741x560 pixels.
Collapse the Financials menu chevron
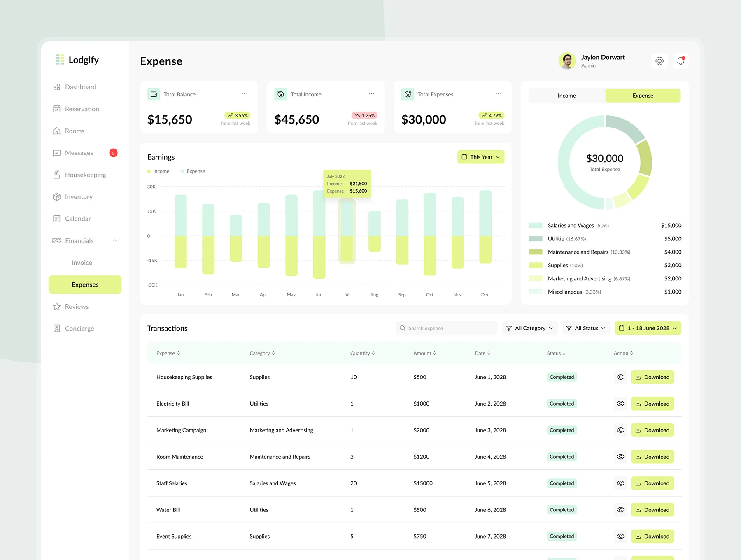[115, 240]
